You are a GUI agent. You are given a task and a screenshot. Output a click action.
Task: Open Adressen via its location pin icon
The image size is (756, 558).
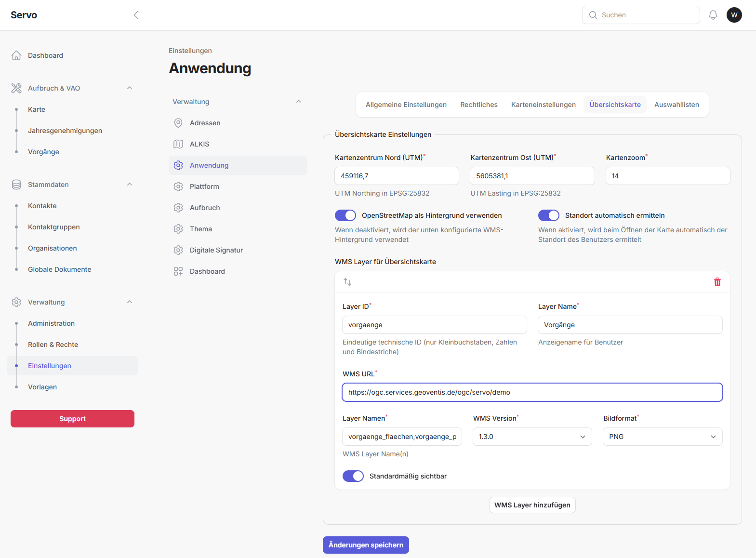(178, 123)
